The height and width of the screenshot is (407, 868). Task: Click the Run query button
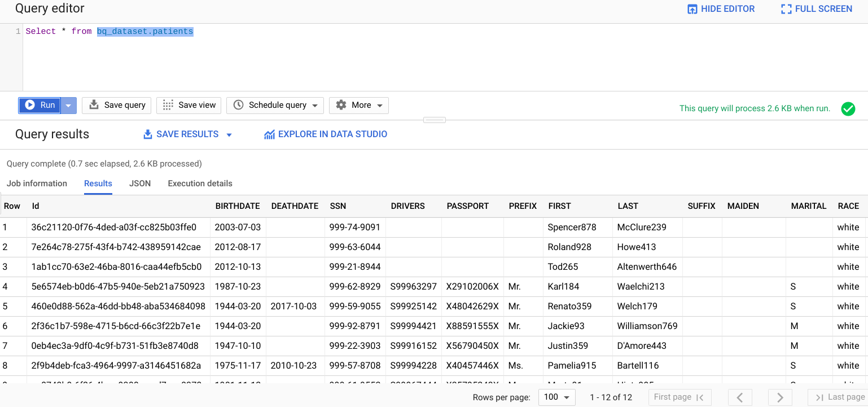point(40,105)
